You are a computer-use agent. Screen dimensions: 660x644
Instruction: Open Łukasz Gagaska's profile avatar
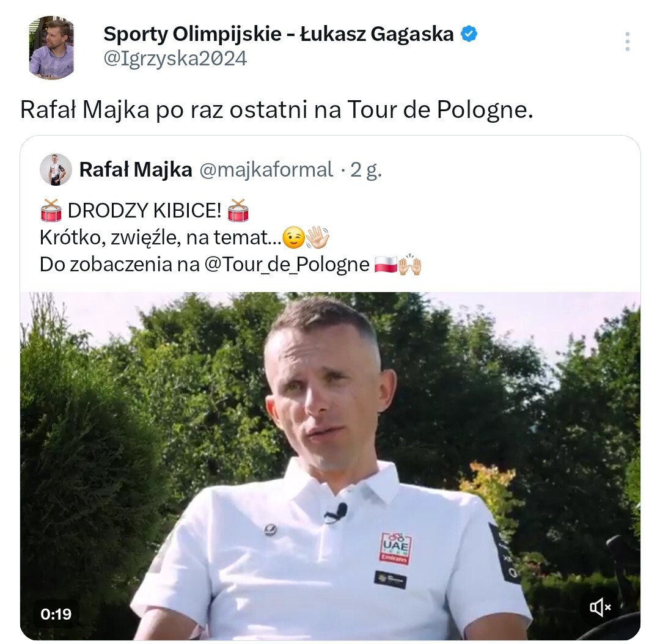tap(52, 47)
